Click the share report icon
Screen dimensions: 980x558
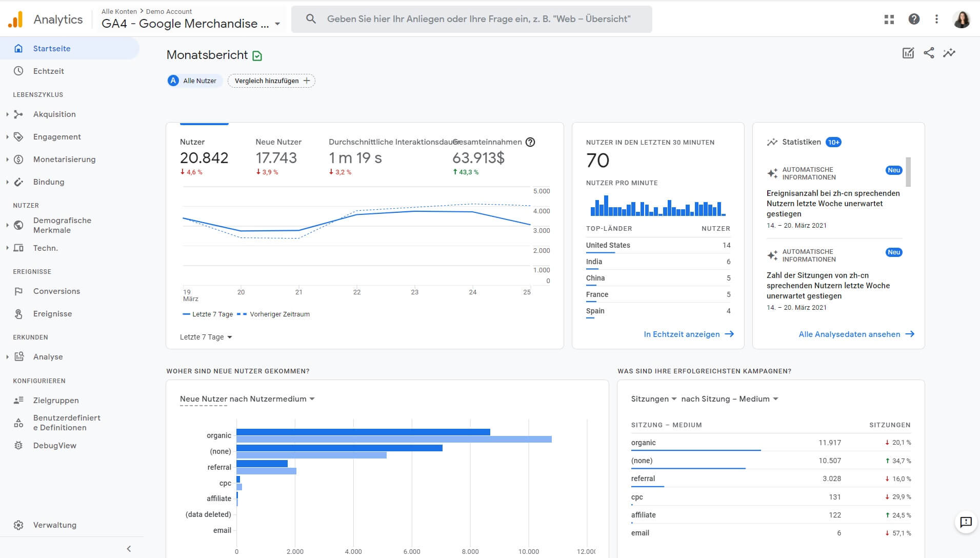[929, 53]
